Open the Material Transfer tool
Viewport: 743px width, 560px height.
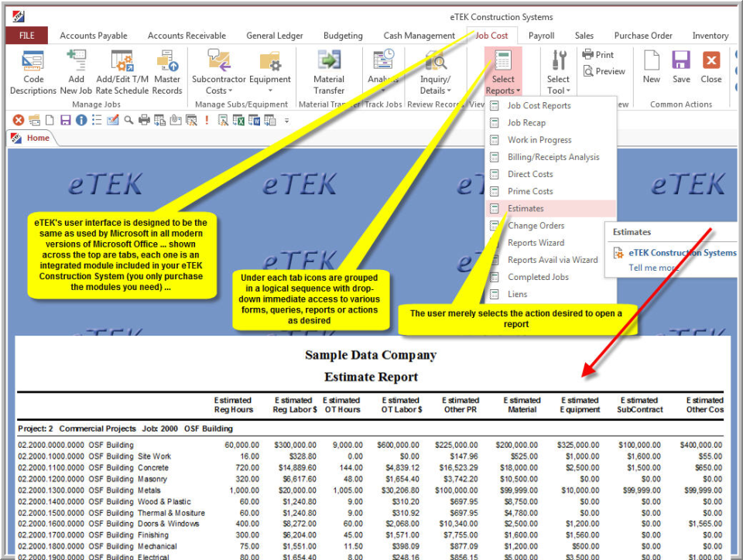click(328, 68)
